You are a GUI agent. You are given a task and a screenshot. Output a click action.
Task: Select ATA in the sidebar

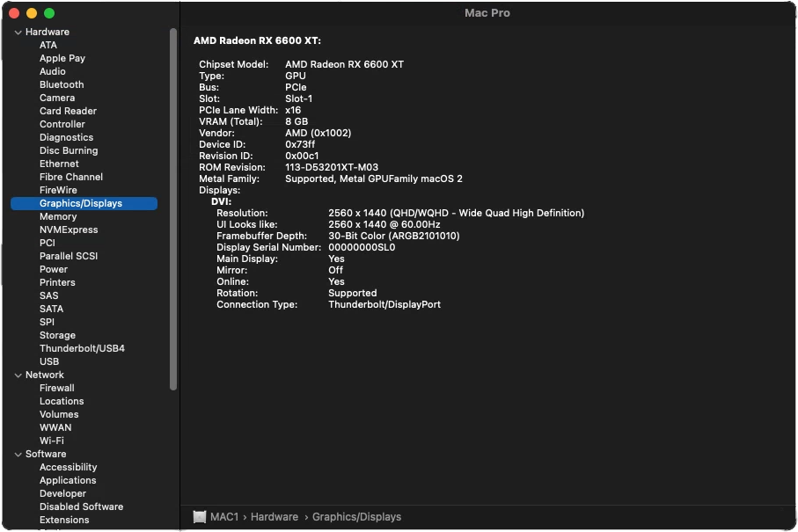(x=48, y=45)
